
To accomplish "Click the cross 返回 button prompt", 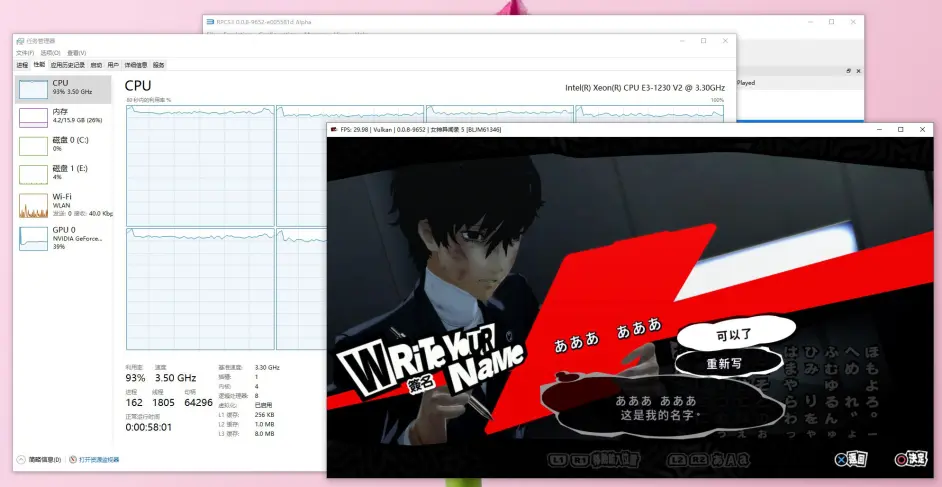I will coord(851,459).
